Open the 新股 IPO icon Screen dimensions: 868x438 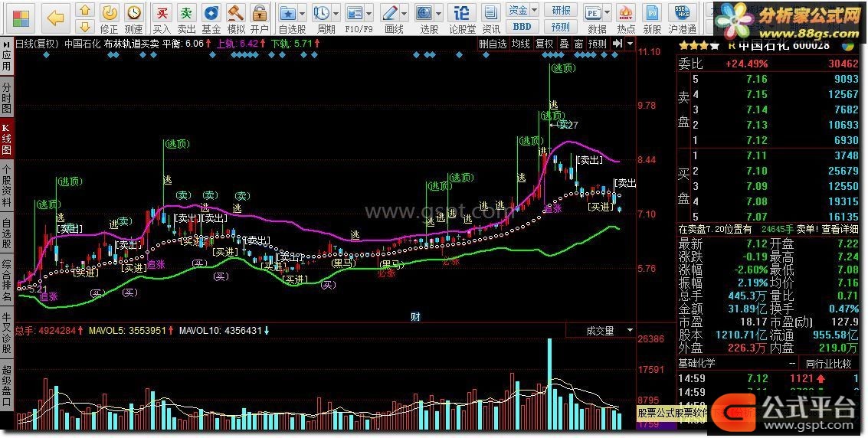tap(652, 18)
